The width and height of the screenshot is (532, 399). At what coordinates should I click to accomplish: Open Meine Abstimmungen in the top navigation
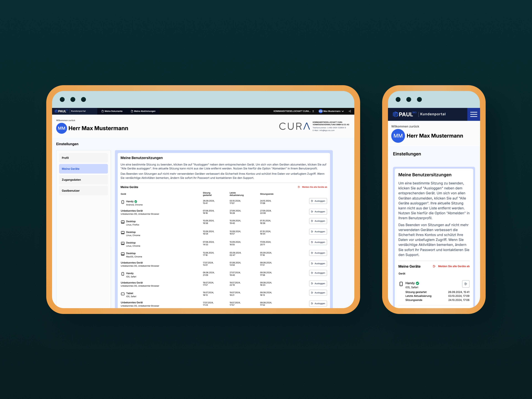click(143, 111)
